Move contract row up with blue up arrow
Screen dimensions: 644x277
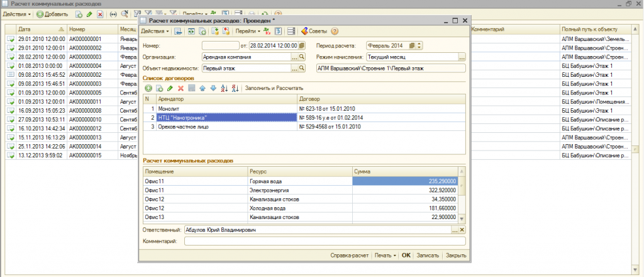tap(202, 88)
